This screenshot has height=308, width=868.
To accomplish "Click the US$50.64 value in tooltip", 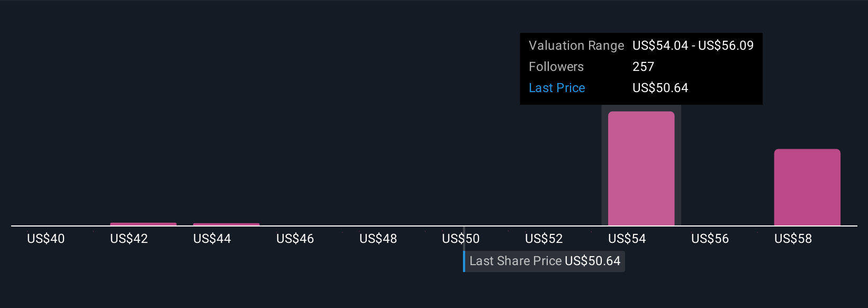I will tap(661, 88).
